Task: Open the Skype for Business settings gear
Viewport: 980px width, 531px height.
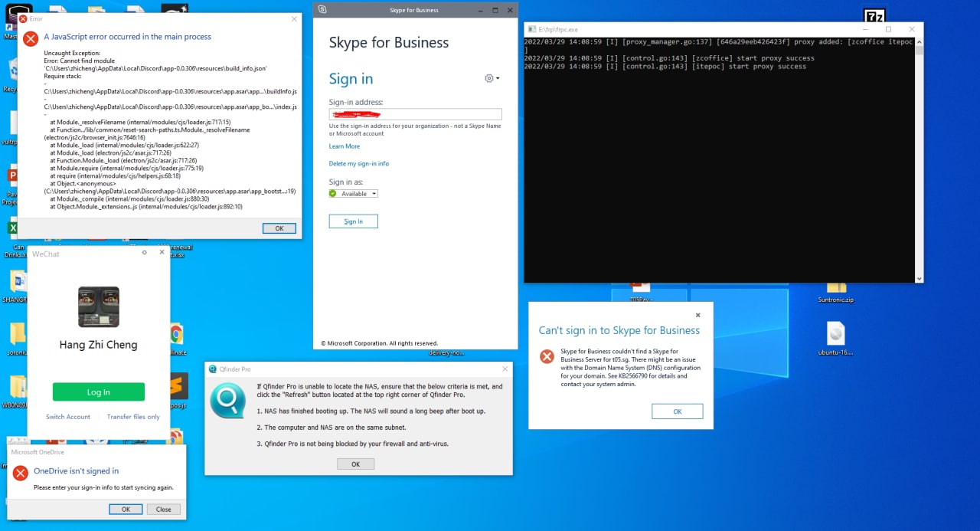Action: (490, 78)
